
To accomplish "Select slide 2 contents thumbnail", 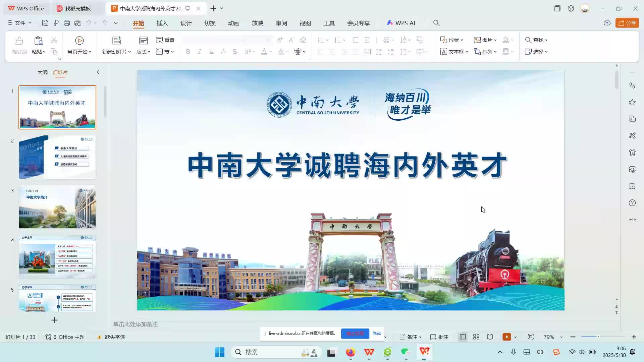I will click(x=57, y=157).
